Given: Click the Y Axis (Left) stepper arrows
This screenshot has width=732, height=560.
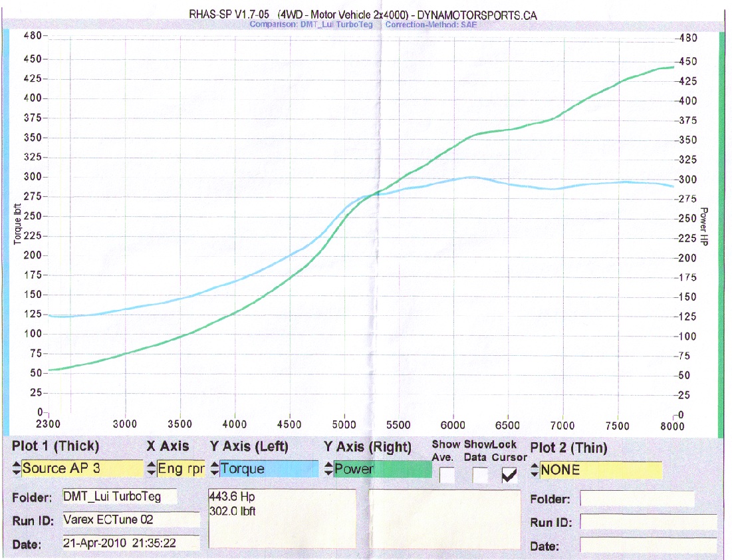Looking at the screenshot, I should pos(214,469).
